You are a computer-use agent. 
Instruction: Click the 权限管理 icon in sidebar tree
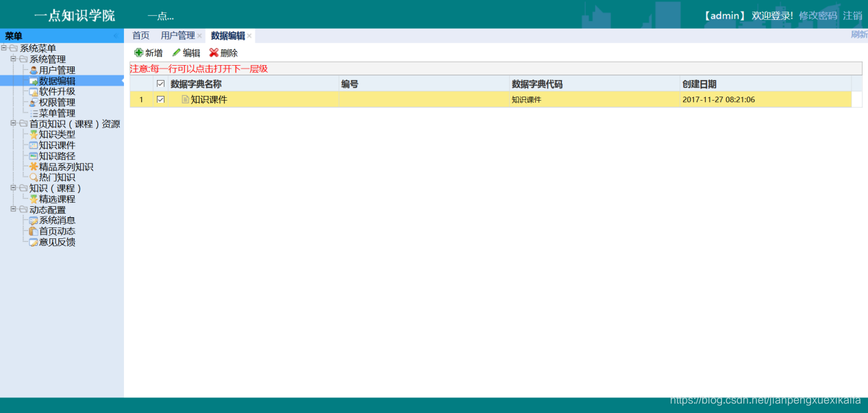click(x=34, y=103)
